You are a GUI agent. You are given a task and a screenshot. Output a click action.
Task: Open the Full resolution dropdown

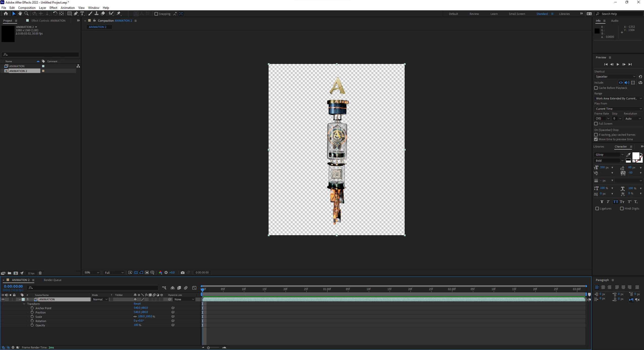[x=114, y=272]
